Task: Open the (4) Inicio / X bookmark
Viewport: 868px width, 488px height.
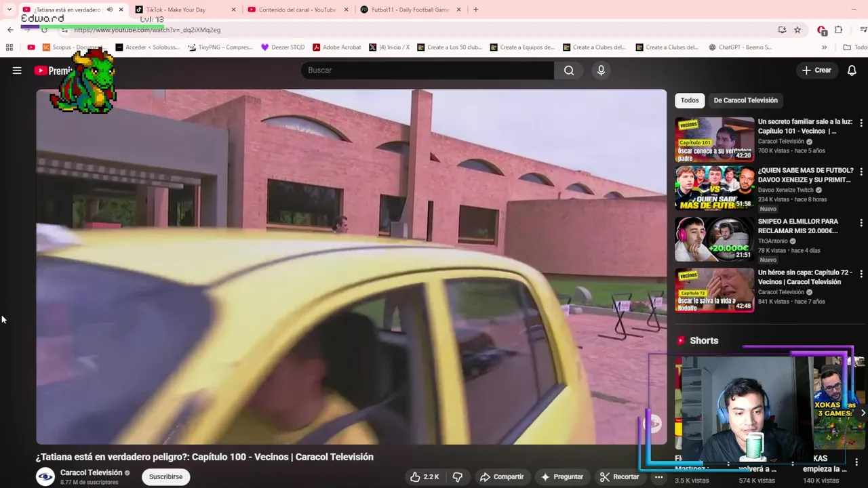Action: click(389, 47)
